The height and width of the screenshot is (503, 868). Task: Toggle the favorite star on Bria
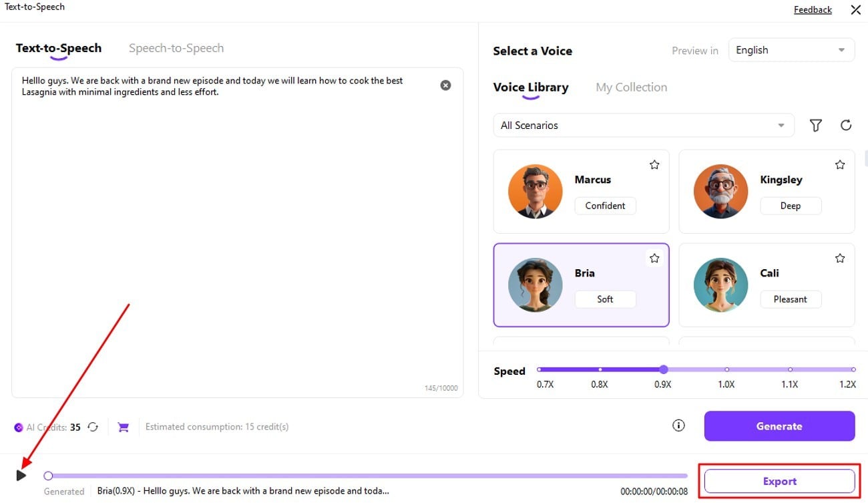pos(654,258)
